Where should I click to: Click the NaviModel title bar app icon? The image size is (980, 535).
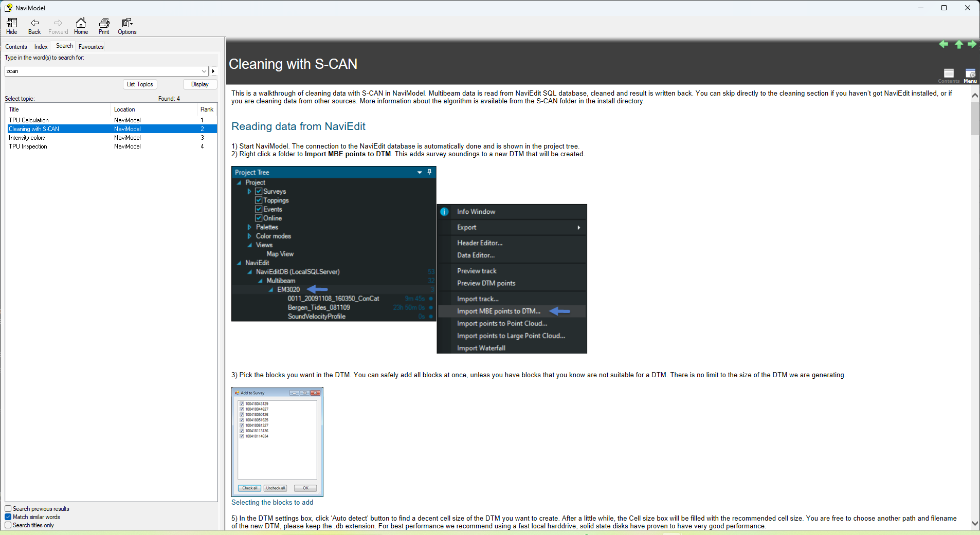[x=8, y=8]
